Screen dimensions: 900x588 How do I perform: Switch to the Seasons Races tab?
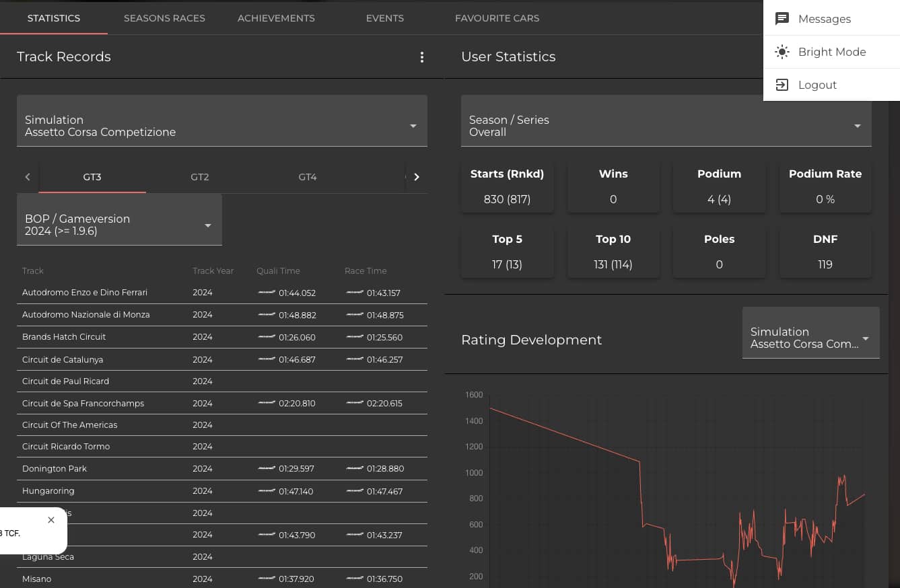tap(164, 18)
